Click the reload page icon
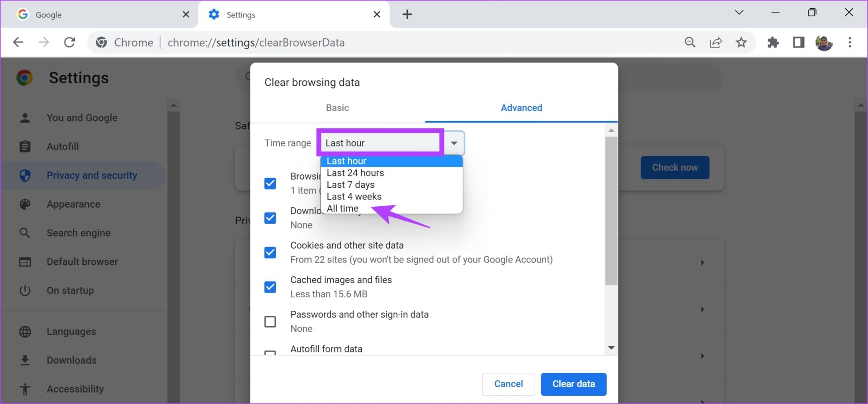 pos(70,43)
